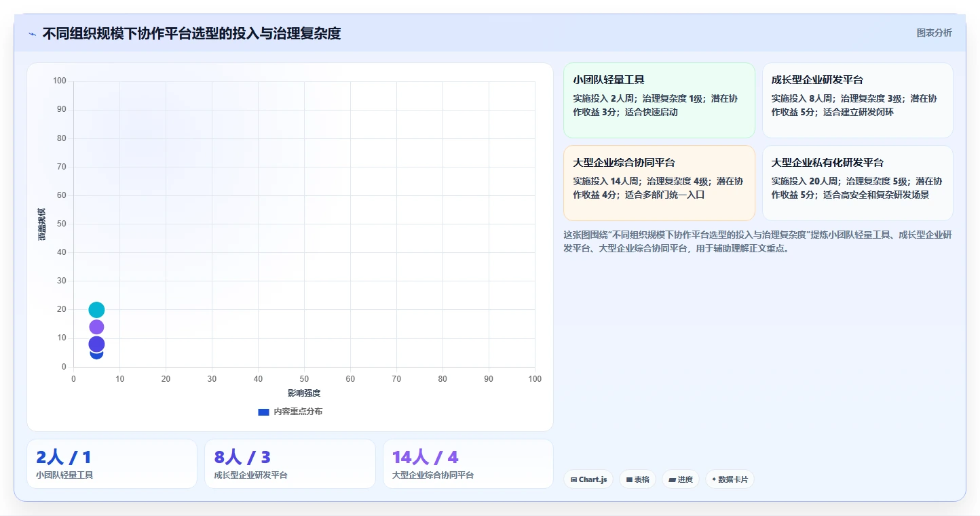Click the y-axis tick label 50
Screen dimensions: 980x516
(62, 224)
